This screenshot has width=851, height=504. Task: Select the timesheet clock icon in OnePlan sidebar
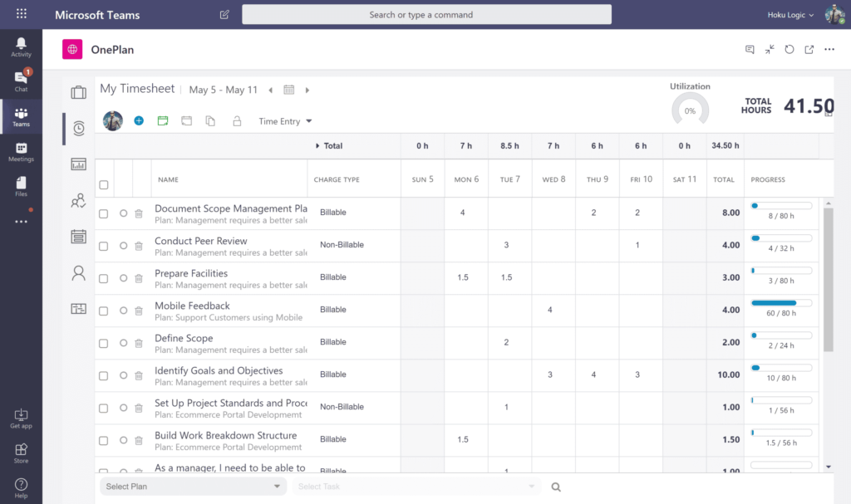tap(79, 128)
